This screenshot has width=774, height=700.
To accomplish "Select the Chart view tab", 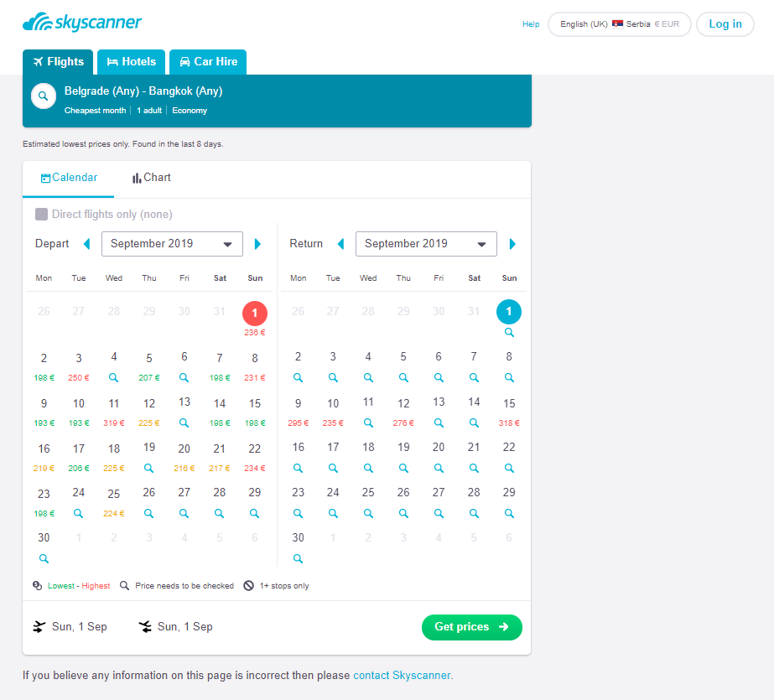I will [151, 178].
